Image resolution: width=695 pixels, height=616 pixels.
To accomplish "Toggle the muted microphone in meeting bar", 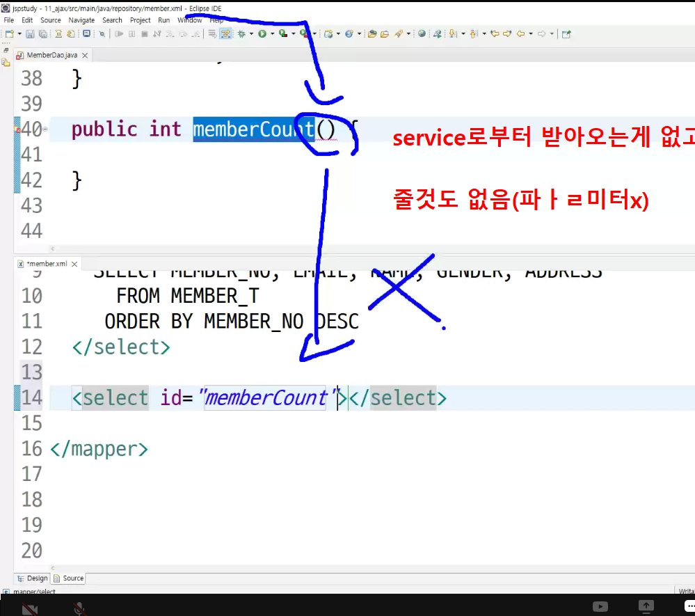I will pos(79,609).
